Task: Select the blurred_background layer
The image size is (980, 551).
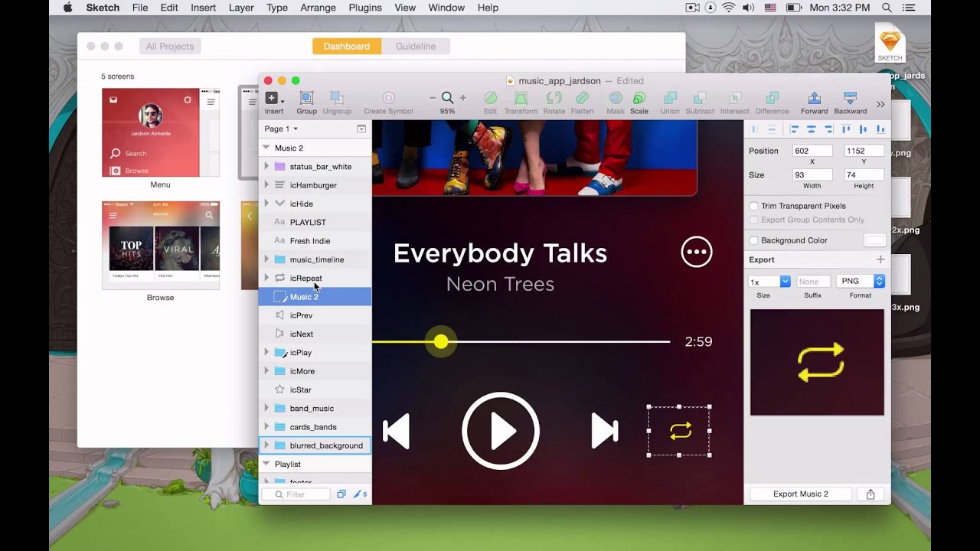Action: pos(315,445)
